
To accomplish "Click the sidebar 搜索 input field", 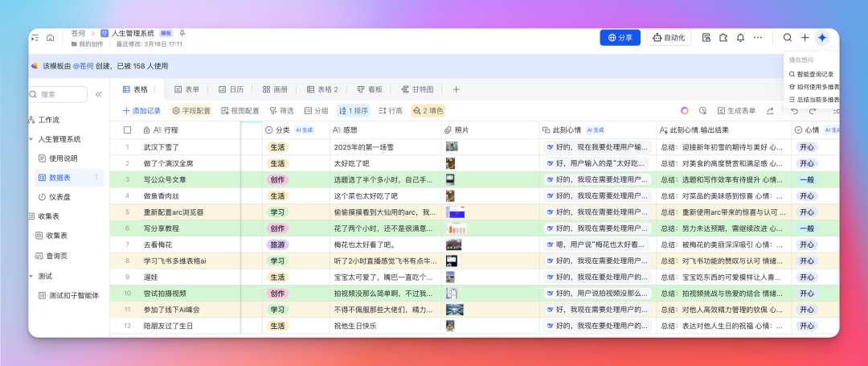I will (59, 95).
